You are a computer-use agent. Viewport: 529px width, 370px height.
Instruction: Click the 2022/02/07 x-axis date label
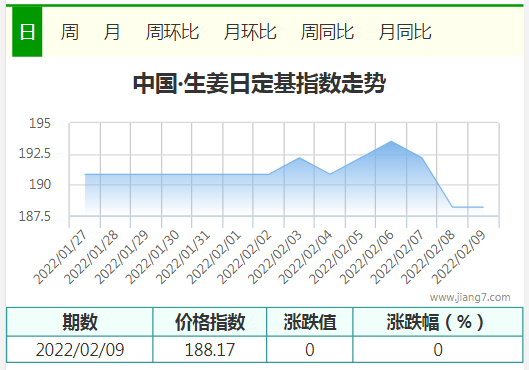tap(398, 257)
